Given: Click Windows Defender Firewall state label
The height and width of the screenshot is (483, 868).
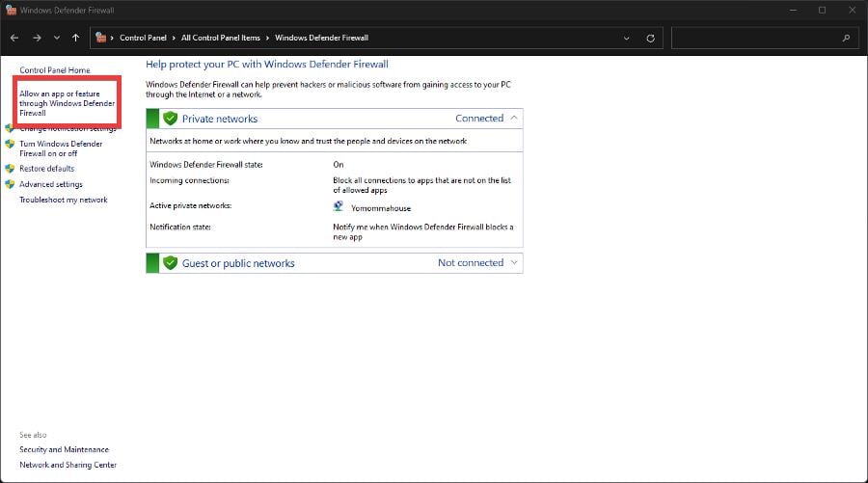Looking at the screenshot, I should (x=206, y=165).
